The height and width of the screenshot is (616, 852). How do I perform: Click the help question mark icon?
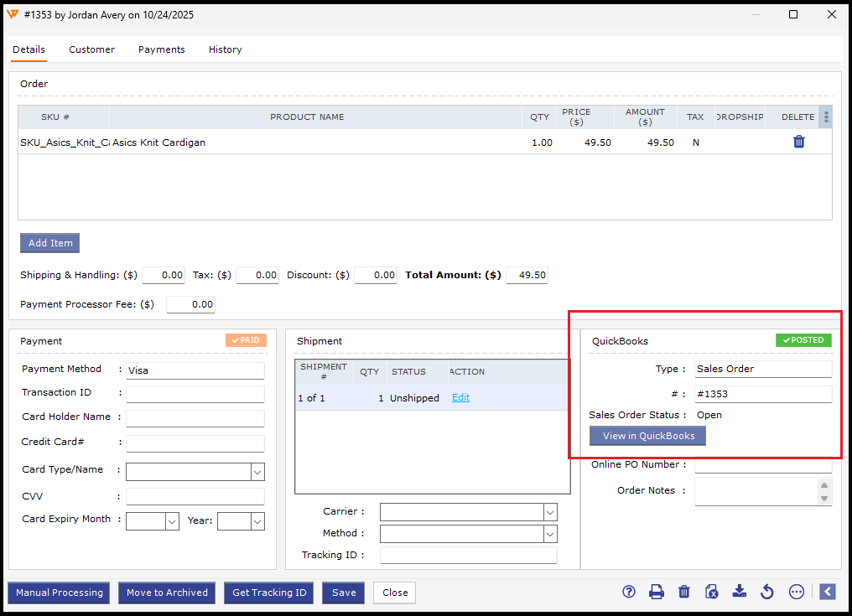click(629, 592)
